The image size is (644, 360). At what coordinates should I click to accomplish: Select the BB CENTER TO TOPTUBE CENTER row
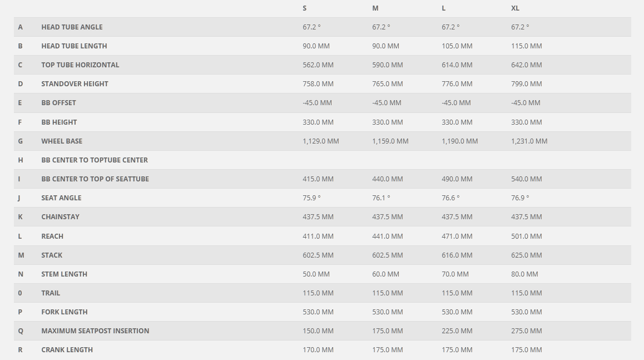(x=323, y=160)
